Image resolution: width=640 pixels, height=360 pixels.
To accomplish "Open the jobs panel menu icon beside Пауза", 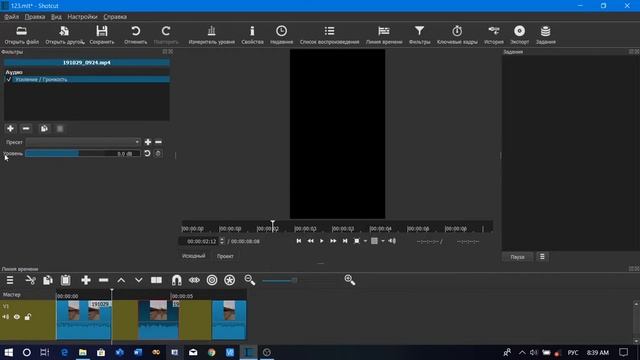I will coord(542,257).
